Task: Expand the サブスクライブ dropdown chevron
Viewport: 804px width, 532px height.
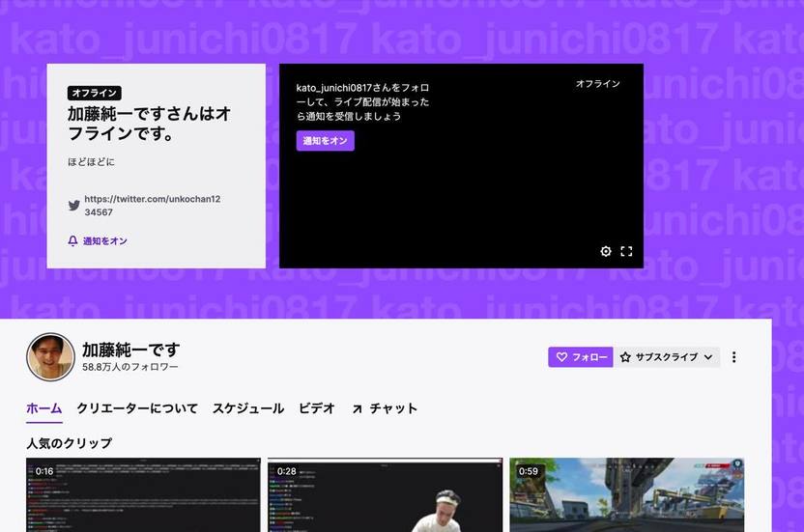Action: (x=708, y=357)
